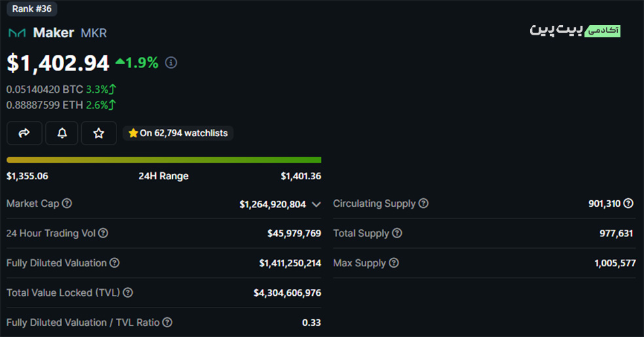The height and width of the screenshot is (337, 644).
Task: Click the On 62,794 watchlists badge
Action: pos(178,133)
